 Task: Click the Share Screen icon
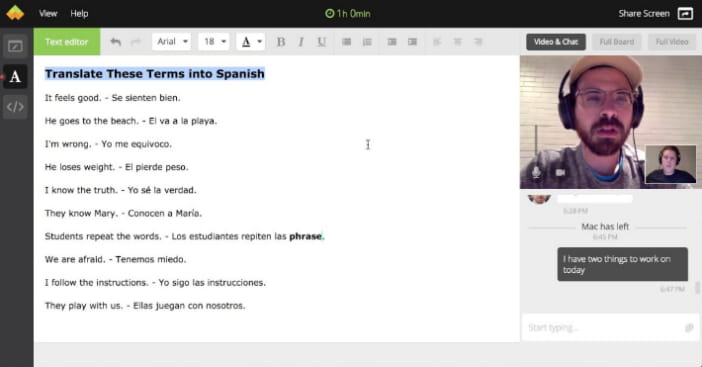[685, 13]
